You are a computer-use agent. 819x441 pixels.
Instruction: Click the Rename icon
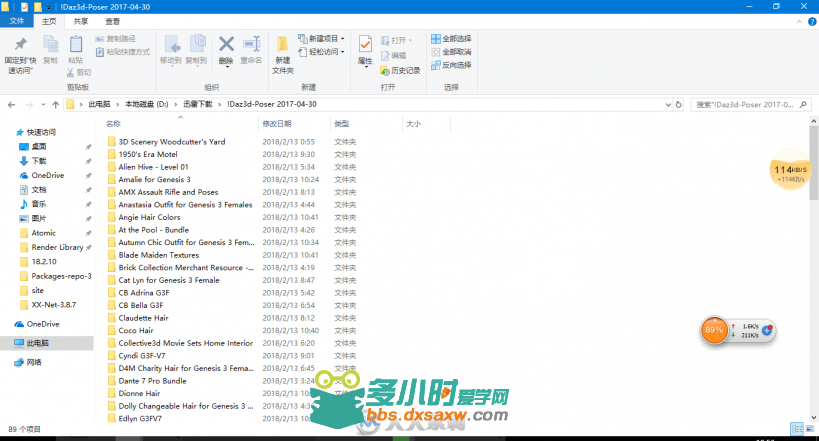[251, 44]
